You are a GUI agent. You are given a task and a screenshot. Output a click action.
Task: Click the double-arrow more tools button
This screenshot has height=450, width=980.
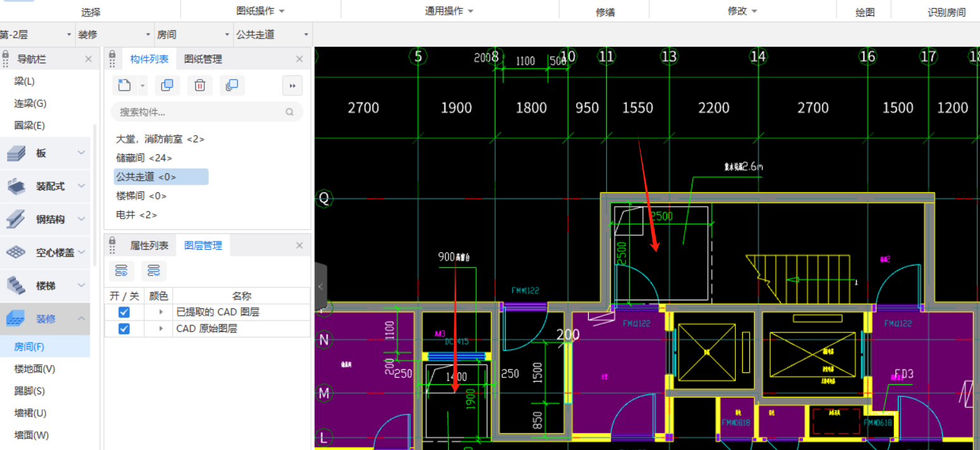(x=292, y=85)
